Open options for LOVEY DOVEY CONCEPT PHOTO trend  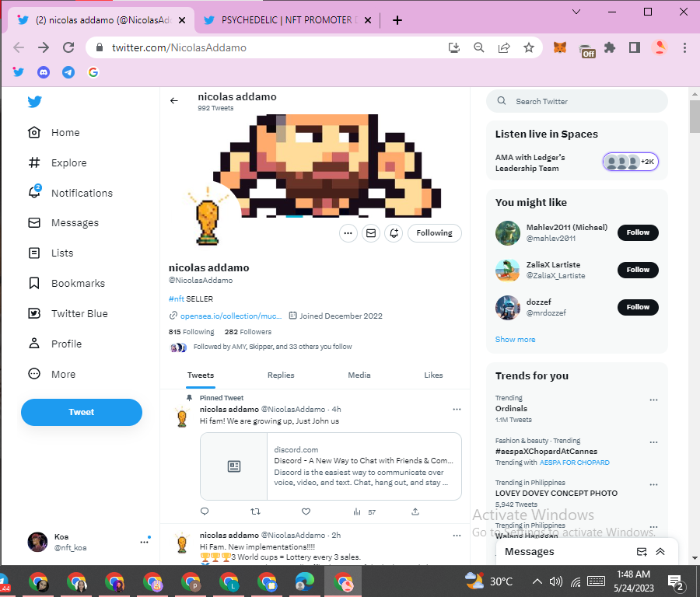[653, 484]
